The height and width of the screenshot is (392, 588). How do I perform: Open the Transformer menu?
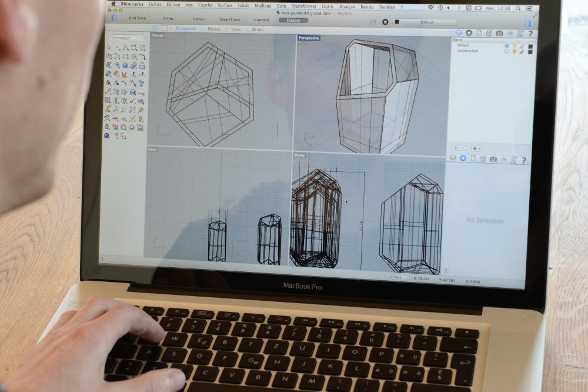pos(304,6)
